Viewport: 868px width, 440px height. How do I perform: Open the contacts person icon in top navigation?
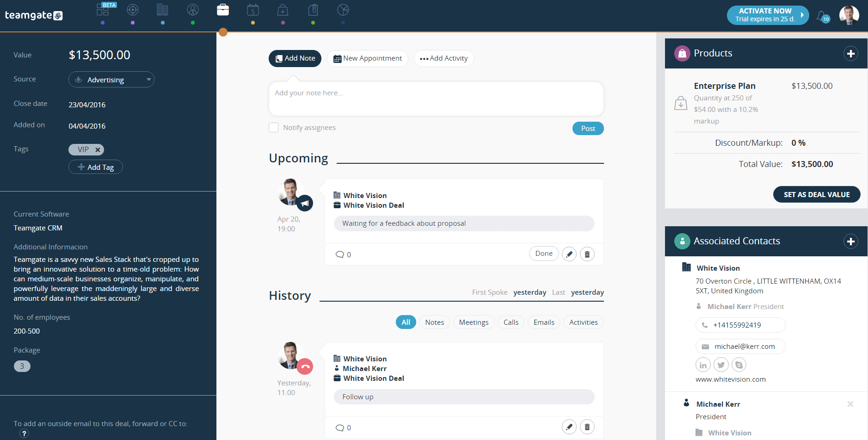pyautogui.click(x=193, y=10)
